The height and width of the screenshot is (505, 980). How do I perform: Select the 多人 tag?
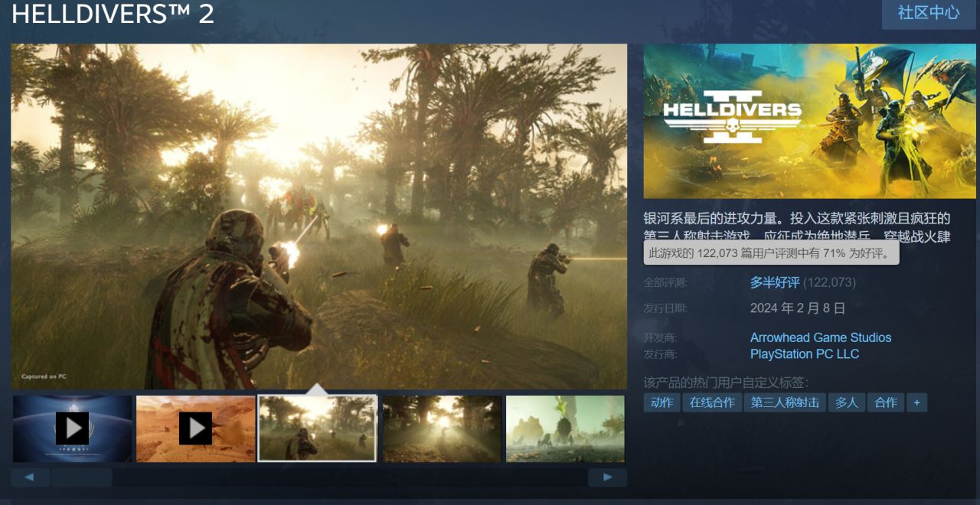845,402
